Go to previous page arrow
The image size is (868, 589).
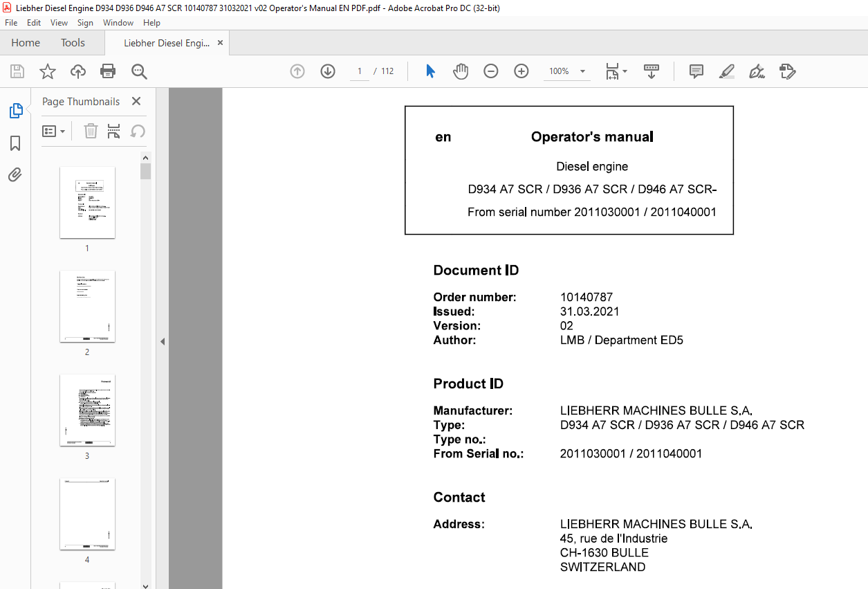pyautogui.click(x=297, y=71)
